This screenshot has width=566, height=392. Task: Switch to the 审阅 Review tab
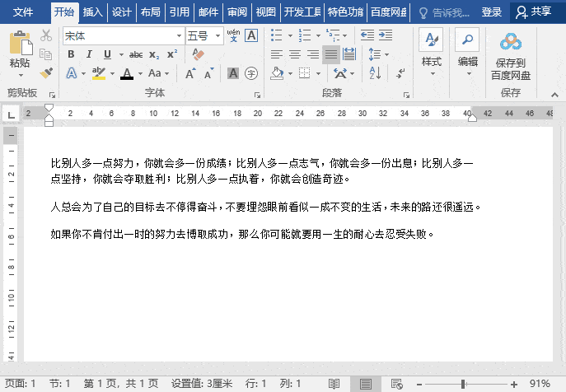[237, 12]
